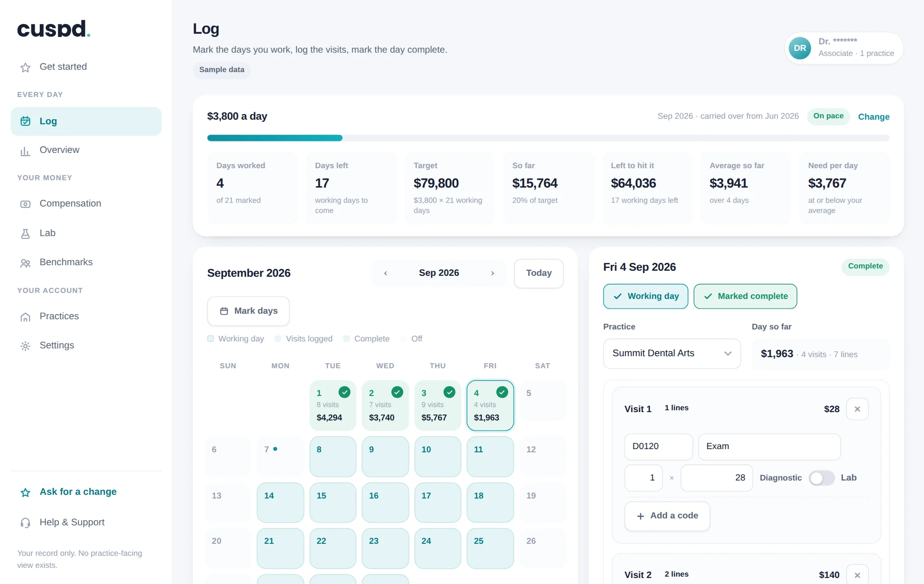Click the bar chart icon beside Overview
This screenshot has height=584, width=924.
[25, 151]
